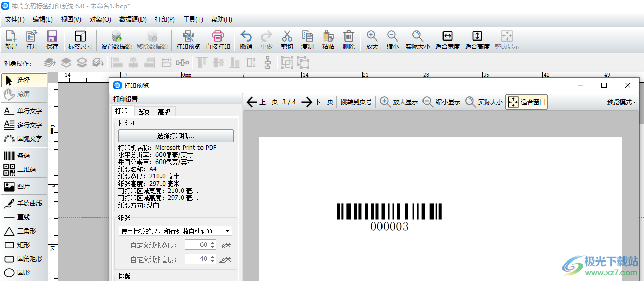The image size is (644, 281).
Task: Select the 滚屏 hand tool
Action: pyautogui.click(x=24, y=94)
